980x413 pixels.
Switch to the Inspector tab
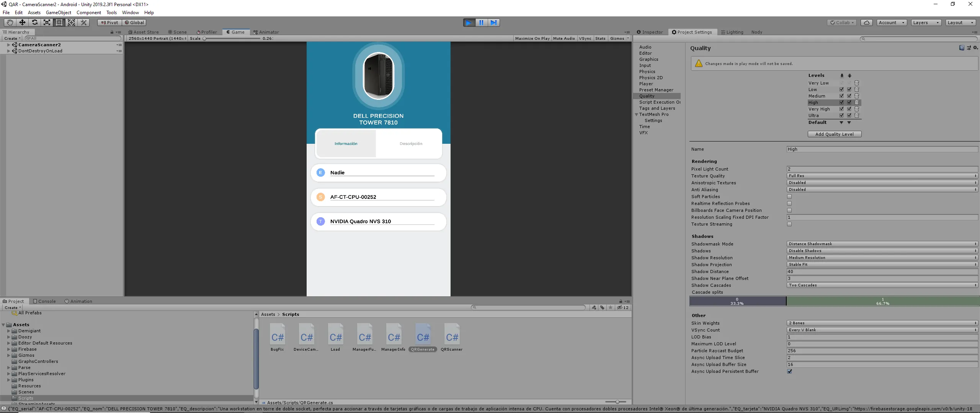[650, 32]
